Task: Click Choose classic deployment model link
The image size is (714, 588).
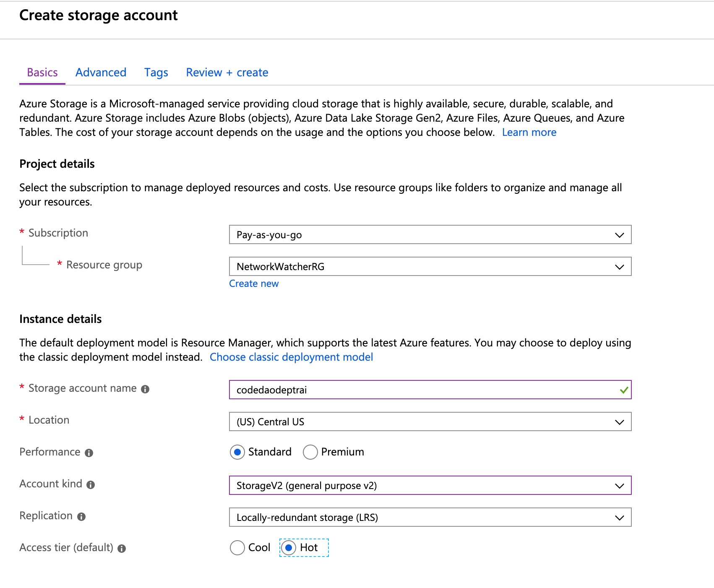Action: point(291,357)
